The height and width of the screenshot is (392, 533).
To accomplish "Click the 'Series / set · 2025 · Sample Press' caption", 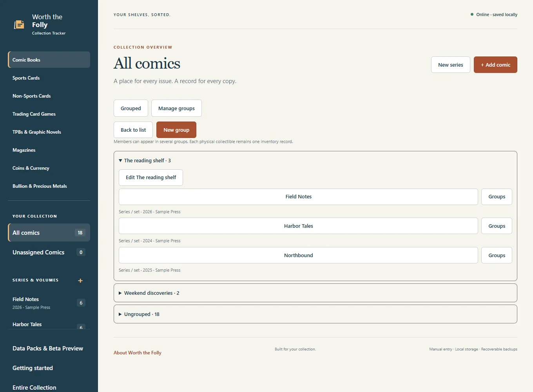I will tap(150, 270).
